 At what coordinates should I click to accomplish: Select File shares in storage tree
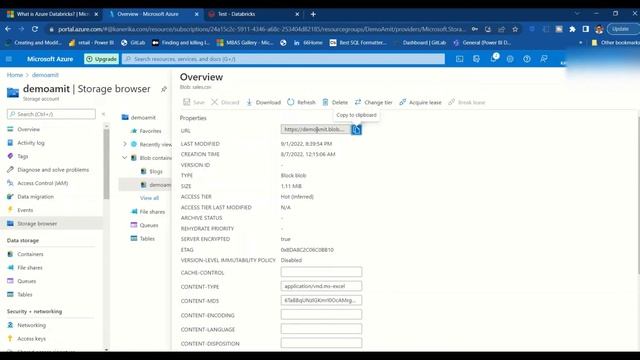pos(152,212)
